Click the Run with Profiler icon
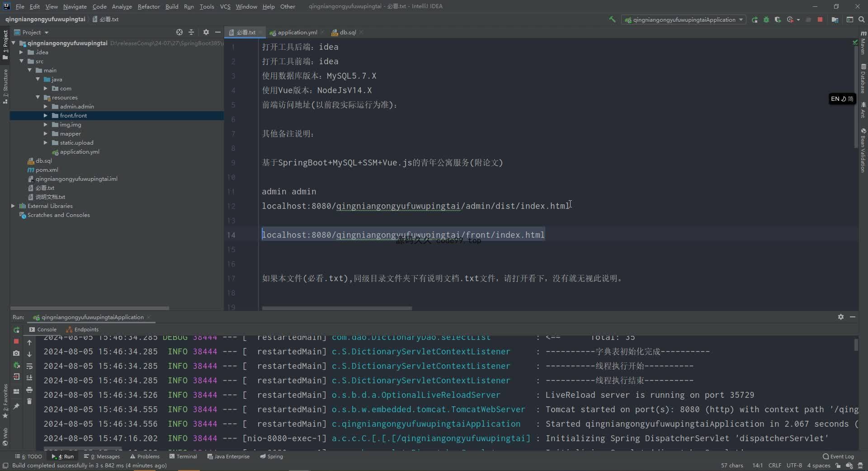This screenshot has width=868, height=471. pyautogui.click(x=790, y=19)
